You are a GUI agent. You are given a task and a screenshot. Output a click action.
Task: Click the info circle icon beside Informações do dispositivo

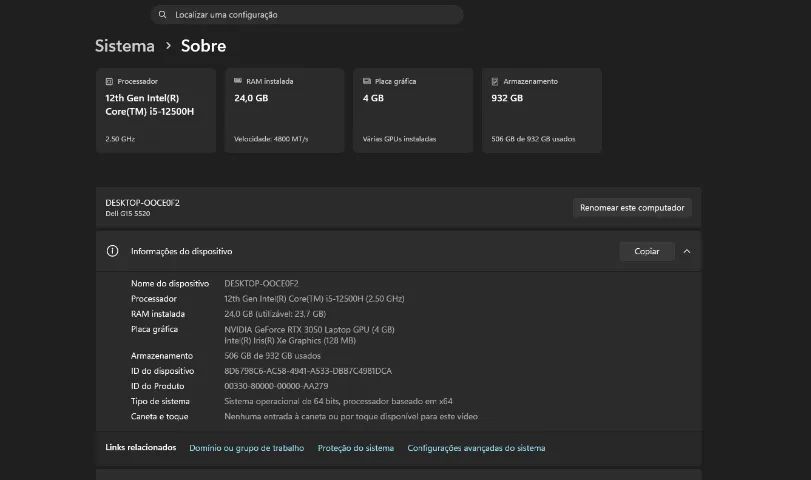pyautogui.click(x=112, y=251)
